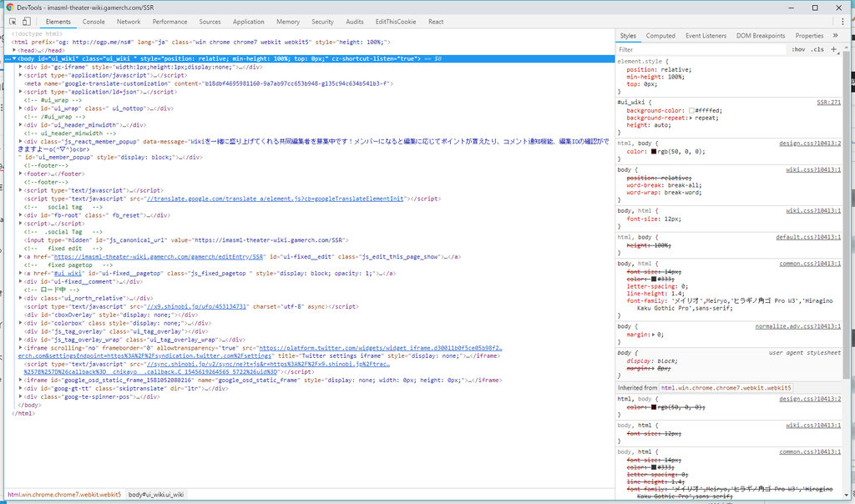Expand the ui_wrap div node
This screenshot has height=504, width=855.
(x=20, y=108)
